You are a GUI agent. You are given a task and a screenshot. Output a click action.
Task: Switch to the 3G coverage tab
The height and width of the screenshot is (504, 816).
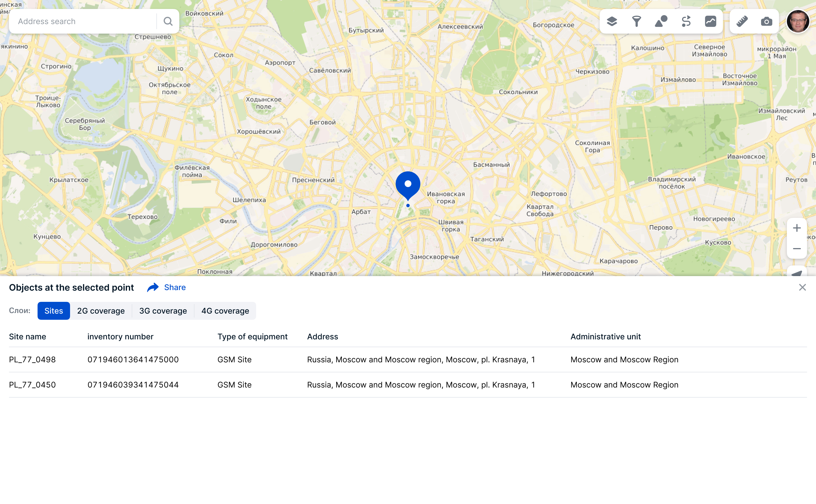point(163,311)
